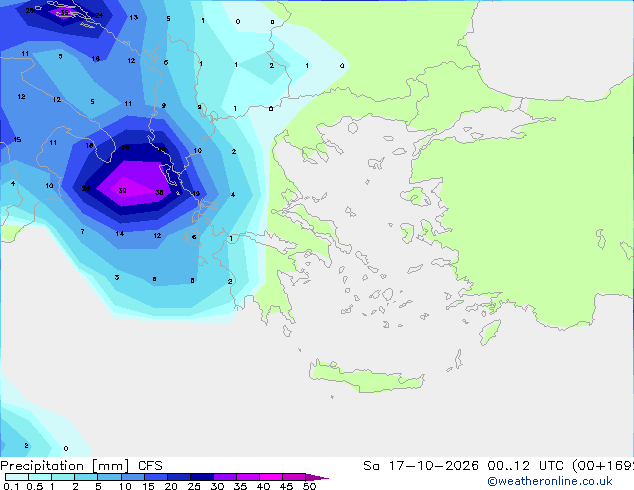Image resolution: width=634 pixels, height=490 pixels.
Task: Click the legend label '50'
Action: (309, 486)
